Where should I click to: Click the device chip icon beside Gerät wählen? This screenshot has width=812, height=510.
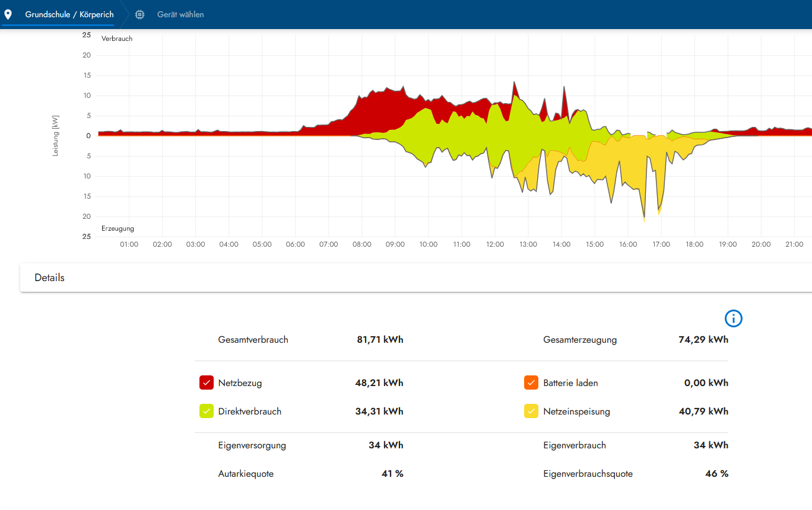click(x=139, y=14)
